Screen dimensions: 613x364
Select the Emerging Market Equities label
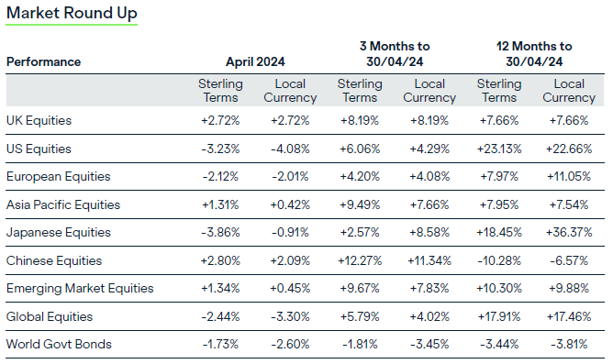click(80, 288)
